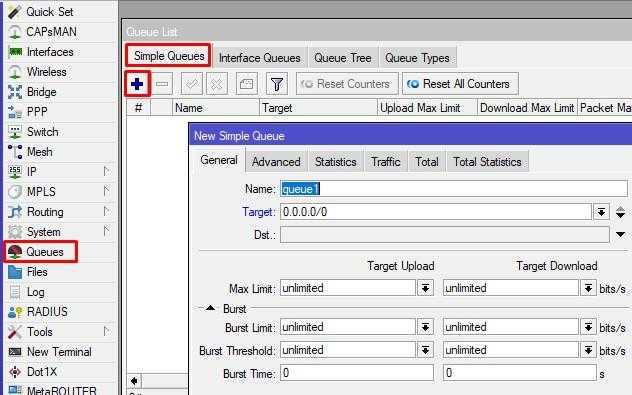
Task: Expand IP submenu arrow
Action: pos(106,171)
